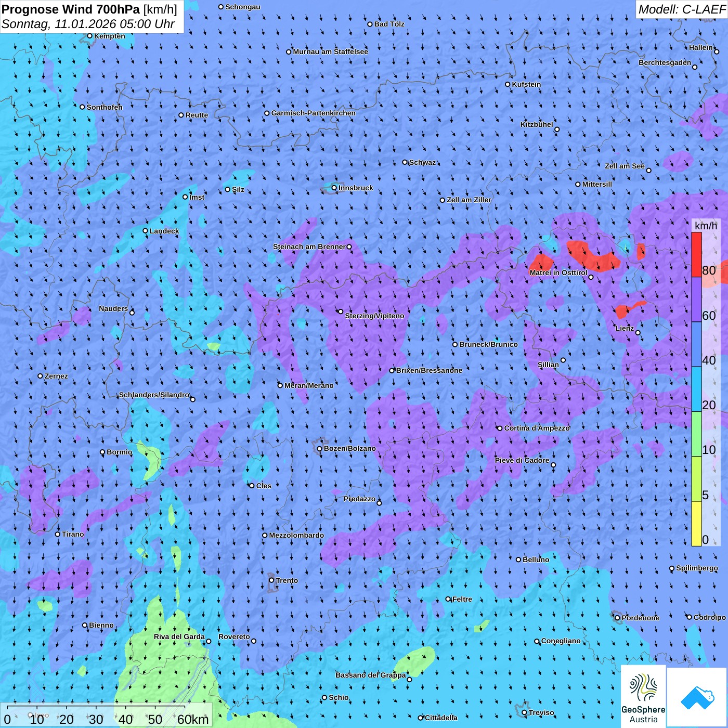The width and height of the screenshot is (728, 728).
Task: Click the Mittersill city label
Action: [597, 184]
